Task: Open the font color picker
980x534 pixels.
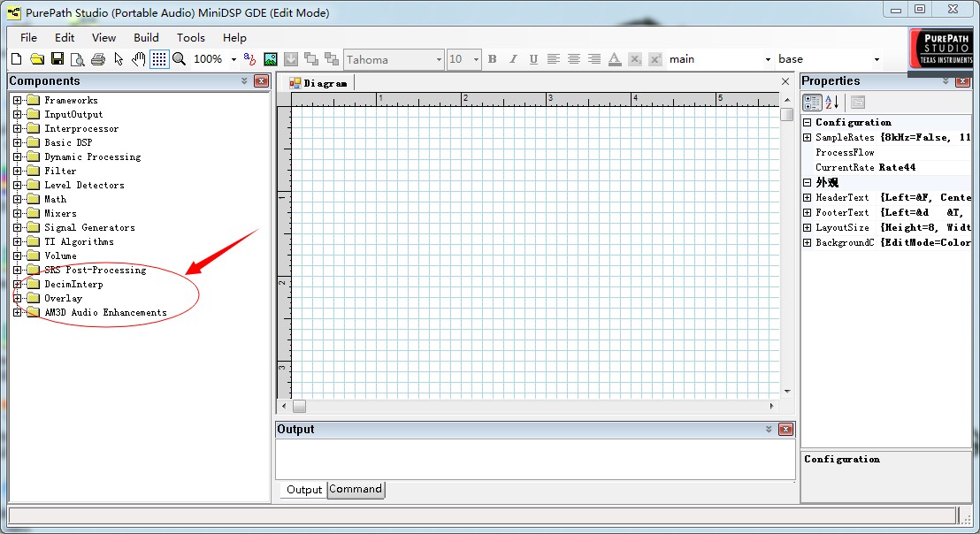Action: (615, 59)
